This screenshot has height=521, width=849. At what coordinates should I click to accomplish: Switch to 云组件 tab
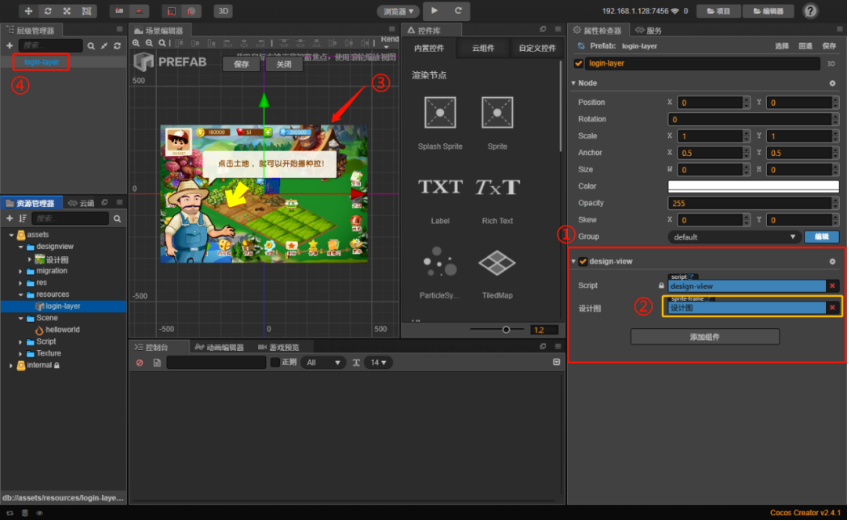(x=482, y=48)
